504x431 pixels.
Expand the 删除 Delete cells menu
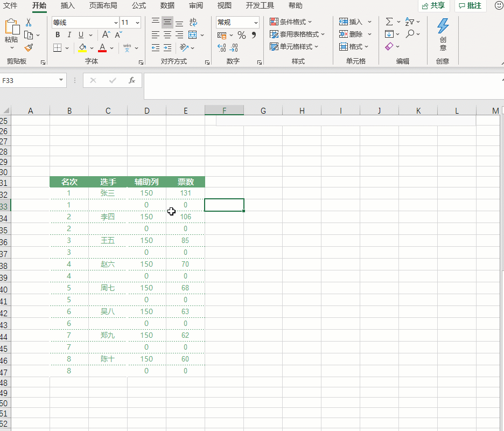[369, 34]
